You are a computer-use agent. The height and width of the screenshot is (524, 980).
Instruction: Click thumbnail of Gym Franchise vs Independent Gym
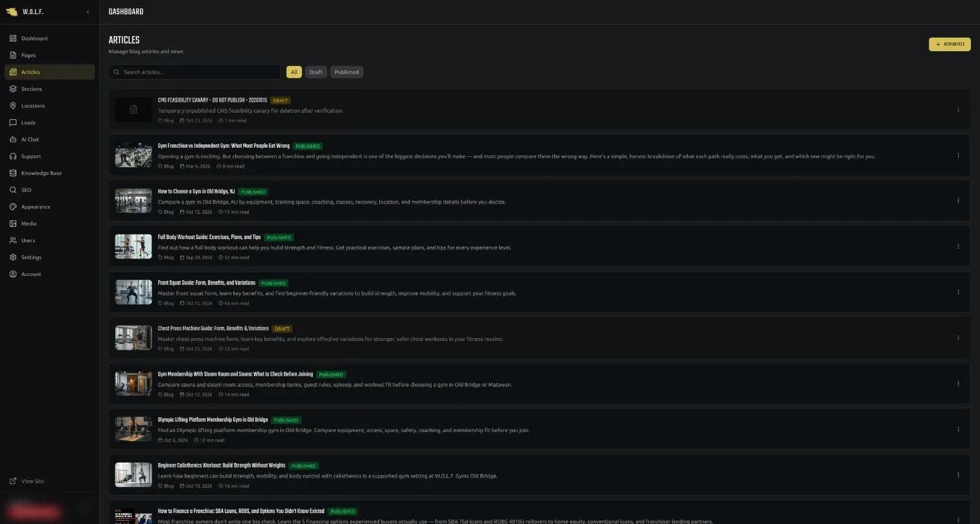(x=134, y=155)
